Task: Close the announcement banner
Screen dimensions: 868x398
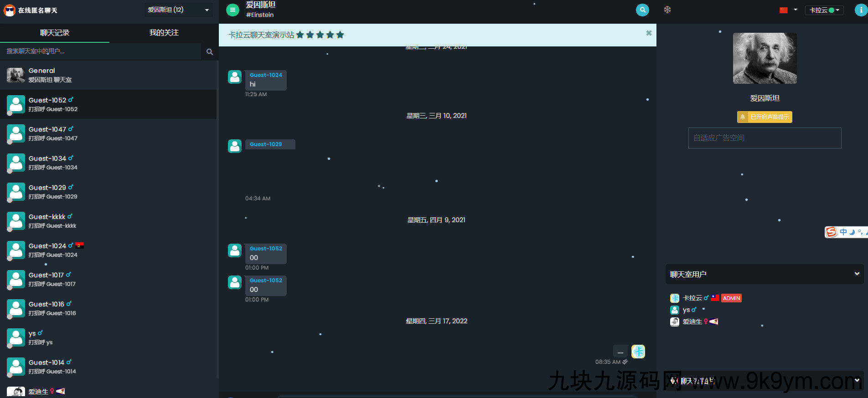Action: click(648, 33)
